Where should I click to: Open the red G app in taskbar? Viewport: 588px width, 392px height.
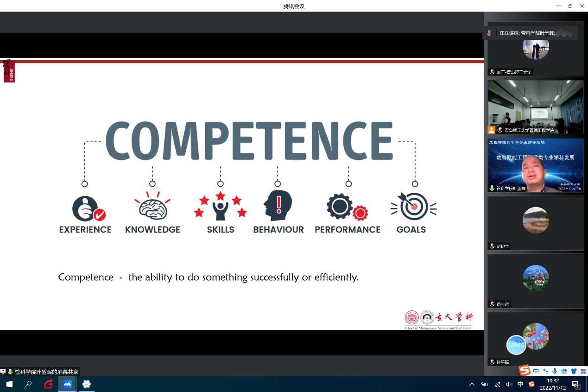[48, 384]
